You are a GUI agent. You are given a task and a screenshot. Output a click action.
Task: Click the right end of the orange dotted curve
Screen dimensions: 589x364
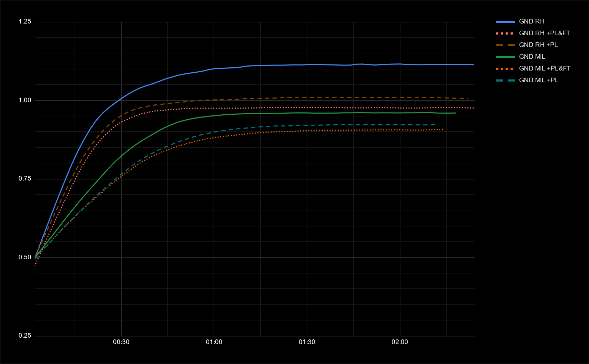click(442, 130)
